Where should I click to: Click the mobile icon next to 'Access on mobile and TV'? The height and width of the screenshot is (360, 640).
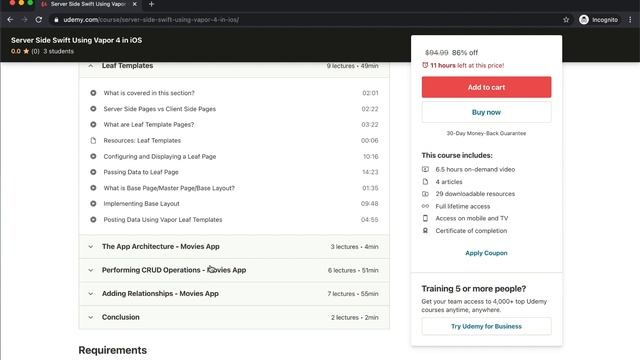(425, 218)
